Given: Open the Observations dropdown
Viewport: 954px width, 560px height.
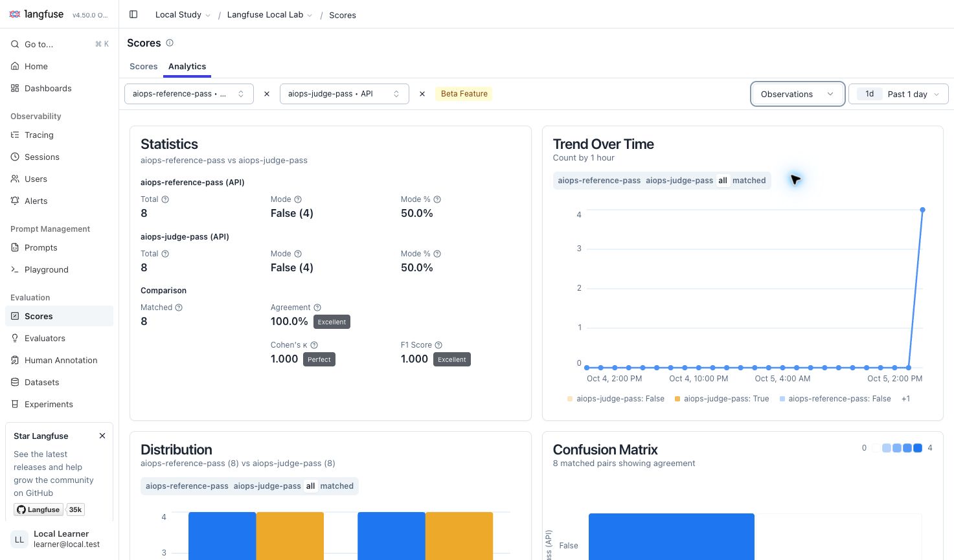Looking at the screenshot, I should click(x=797, y=94).
